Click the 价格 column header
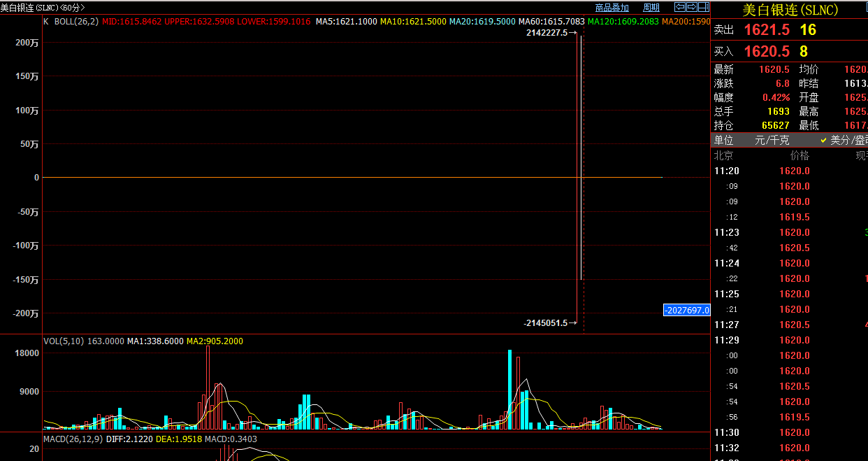The width and height of the screenshot is (868, 461). (x=800, y=155)
